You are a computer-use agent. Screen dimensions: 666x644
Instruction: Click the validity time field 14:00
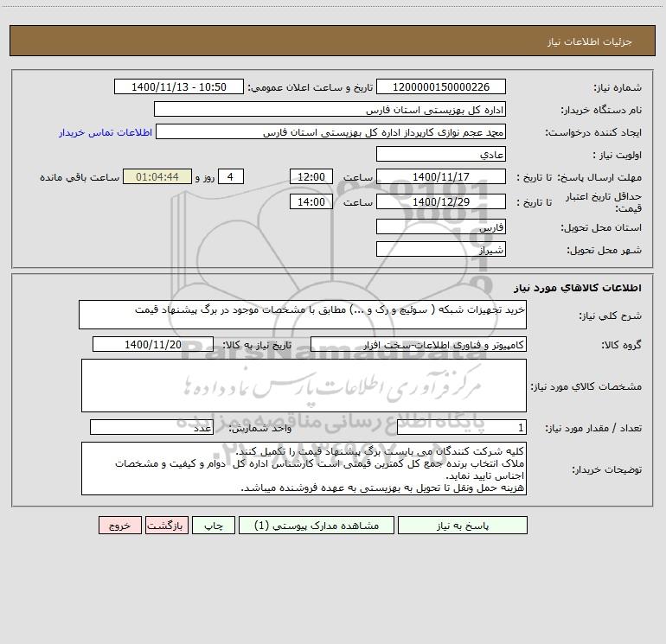[x=311, y=201]
